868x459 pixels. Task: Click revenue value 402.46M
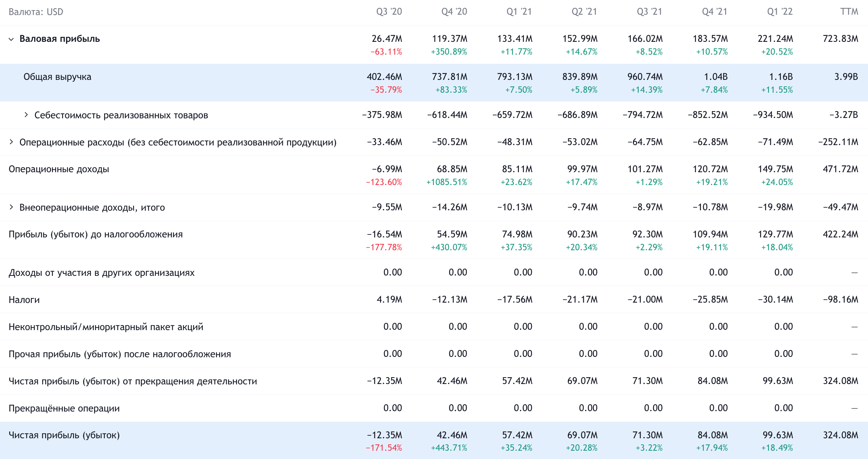click(385, 77)
